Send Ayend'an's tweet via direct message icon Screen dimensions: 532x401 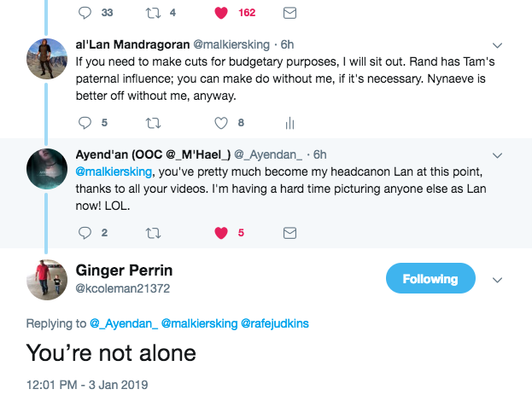[289, 232]
